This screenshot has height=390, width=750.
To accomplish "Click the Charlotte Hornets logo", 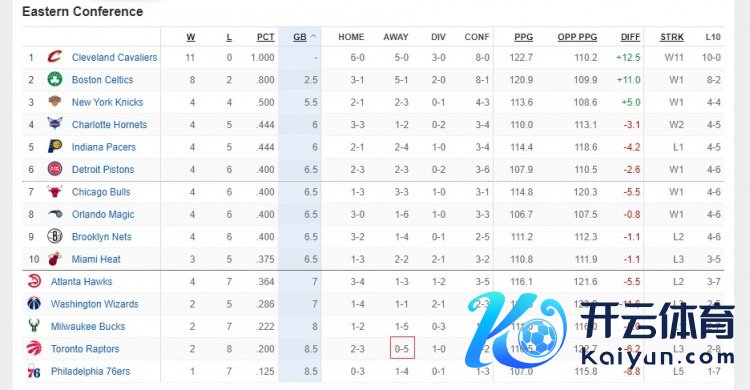I will click(55, 124).
